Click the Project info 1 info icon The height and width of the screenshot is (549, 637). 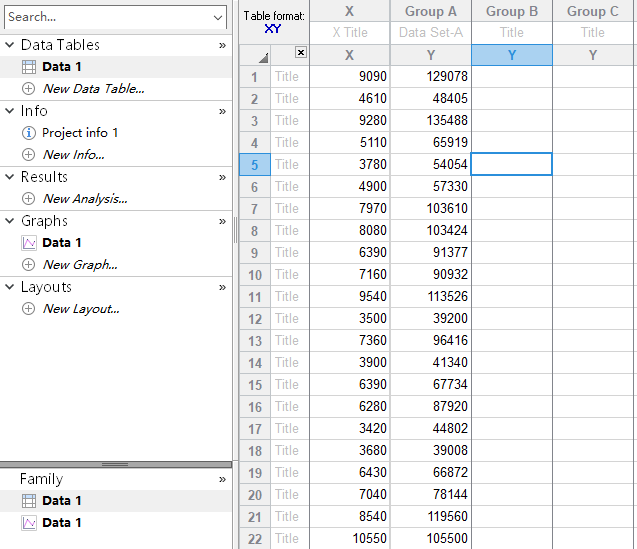[x=28, y=133]
